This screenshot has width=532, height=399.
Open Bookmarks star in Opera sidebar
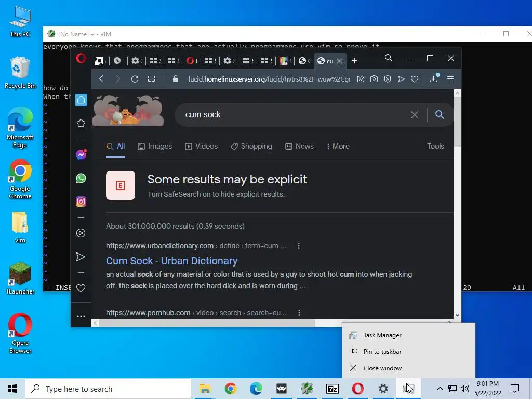[x=81, y=123]
